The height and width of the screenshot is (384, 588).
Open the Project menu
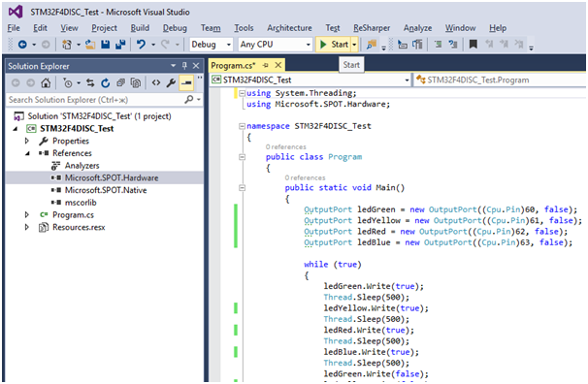click(104, 28)
